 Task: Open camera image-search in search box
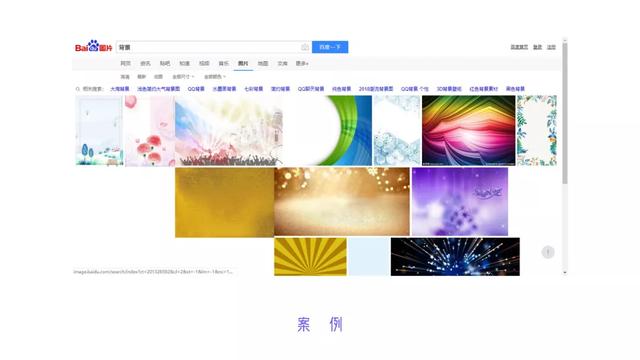pos(304,47)
